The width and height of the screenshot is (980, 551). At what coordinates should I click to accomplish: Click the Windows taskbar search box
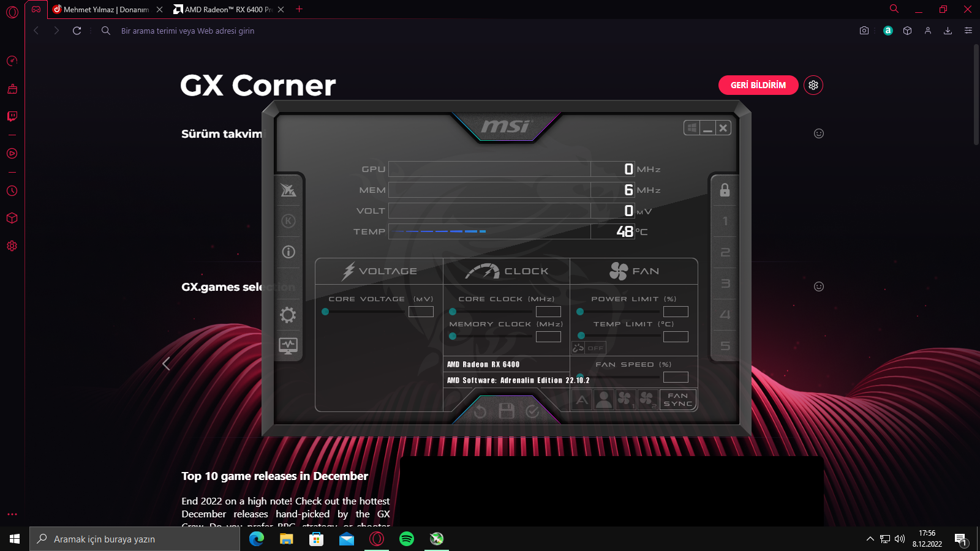pos(135,539)
